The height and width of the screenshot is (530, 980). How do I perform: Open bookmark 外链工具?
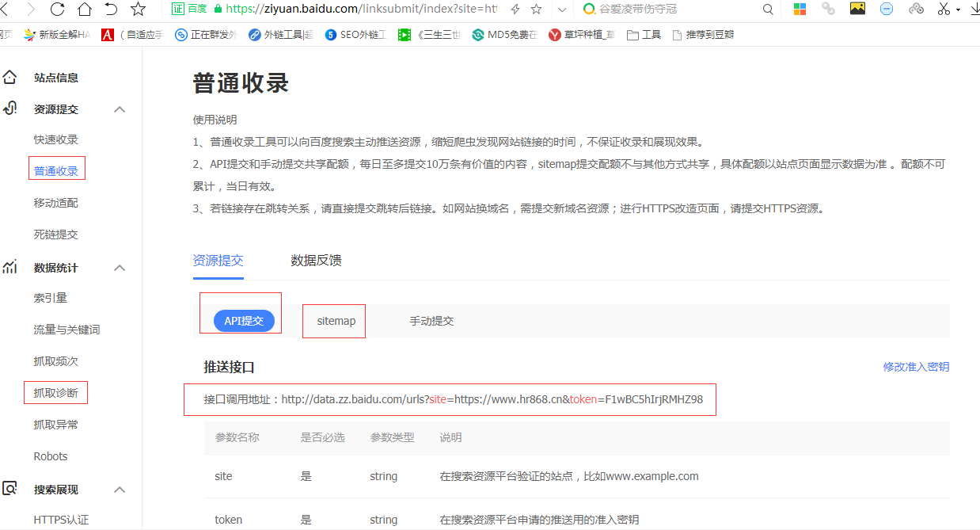pyautogui.click(x=281, y=35)
